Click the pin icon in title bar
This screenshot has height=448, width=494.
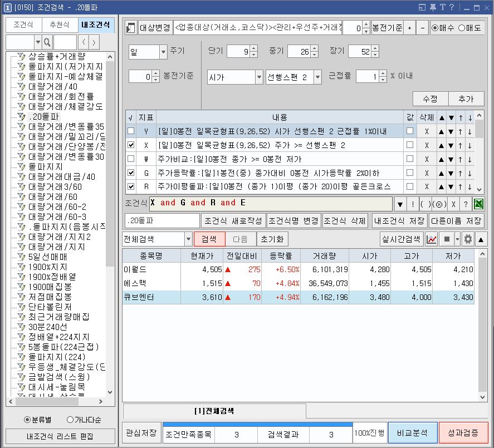point(432,7)
